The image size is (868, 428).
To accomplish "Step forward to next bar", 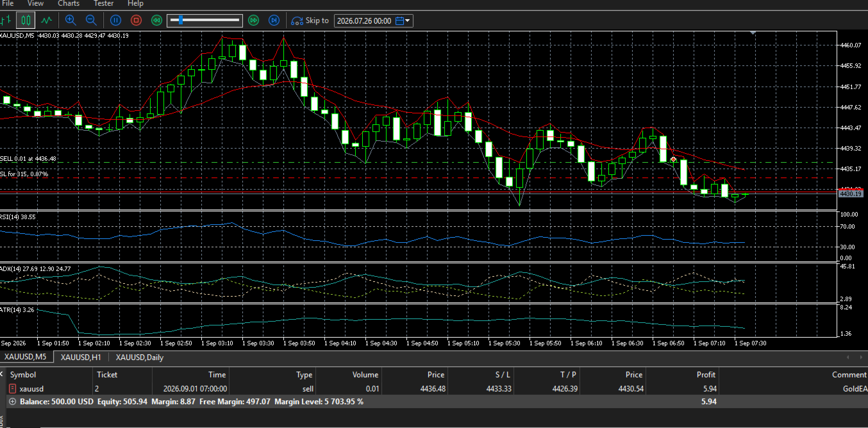I will 274,21.
